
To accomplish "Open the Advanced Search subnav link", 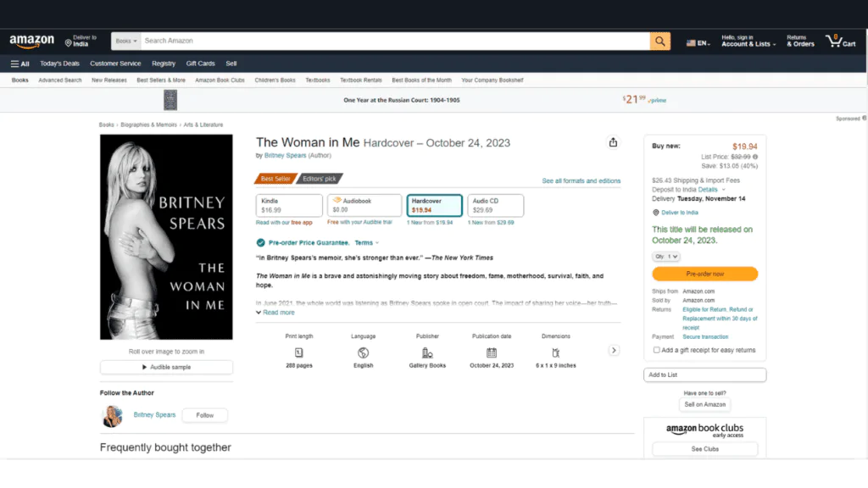I will tap(60, 80).
